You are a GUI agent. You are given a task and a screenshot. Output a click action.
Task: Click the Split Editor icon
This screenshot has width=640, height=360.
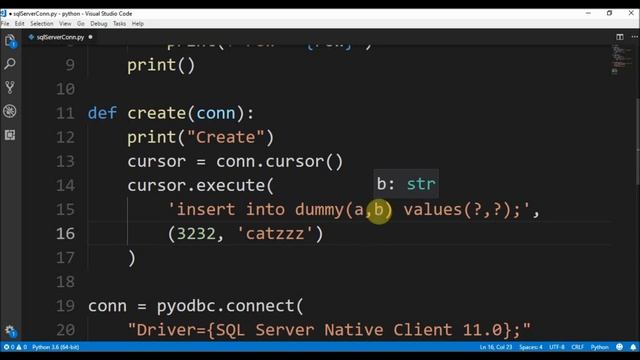[x=620, y=37]
